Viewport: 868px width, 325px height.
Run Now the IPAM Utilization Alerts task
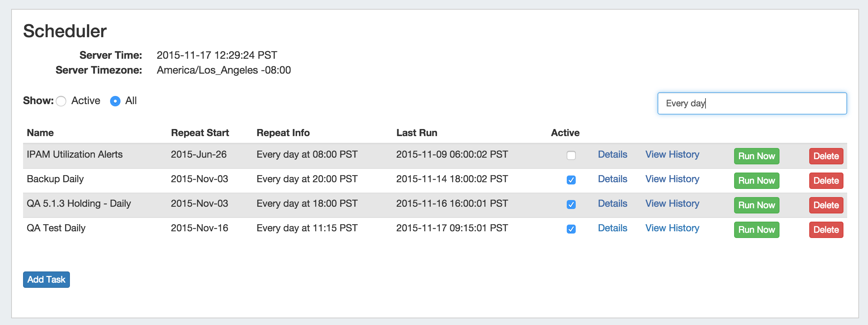(756, 156)
